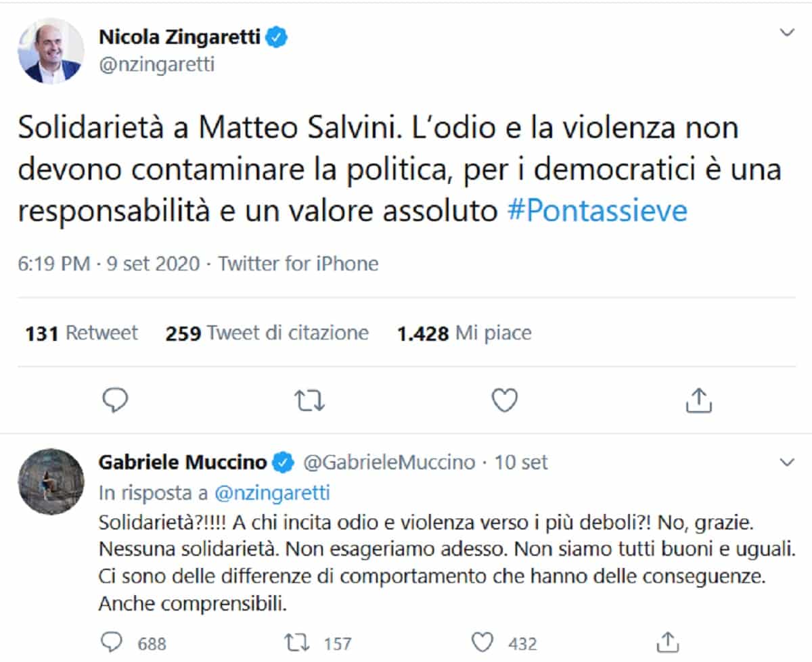Reply to Nicola Zingaretti's tweet

(115, 401)
